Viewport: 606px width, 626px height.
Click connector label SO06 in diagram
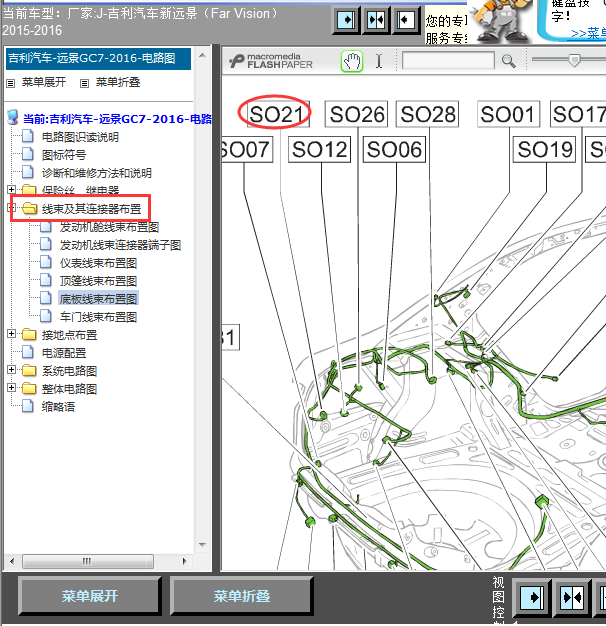click(x=394, y=150)
